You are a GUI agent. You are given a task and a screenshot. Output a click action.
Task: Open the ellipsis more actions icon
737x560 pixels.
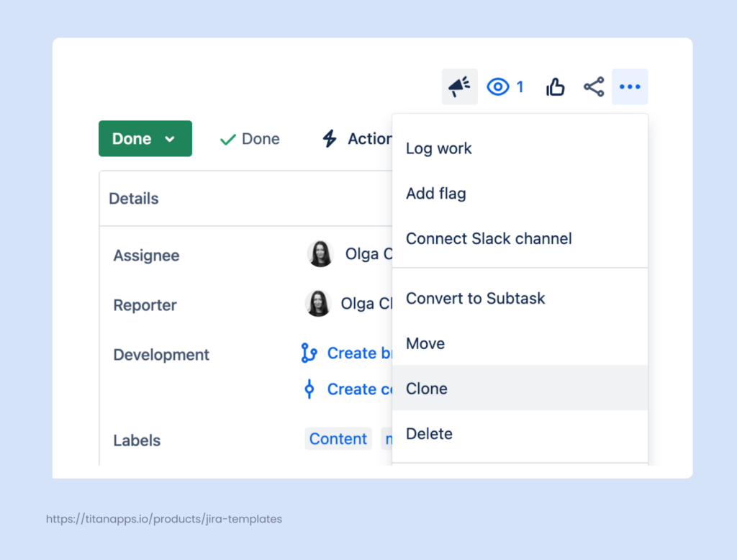(x=630, y=86)
